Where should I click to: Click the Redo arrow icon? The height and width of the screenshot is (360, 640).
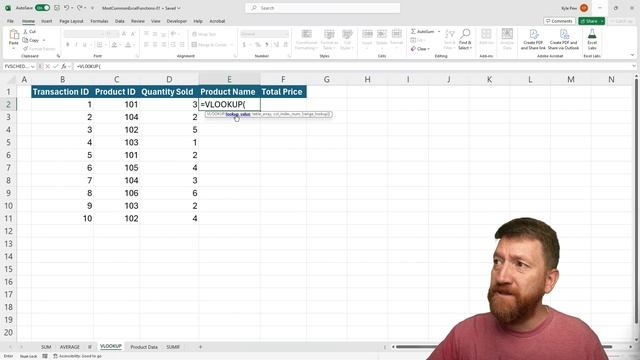80,8
